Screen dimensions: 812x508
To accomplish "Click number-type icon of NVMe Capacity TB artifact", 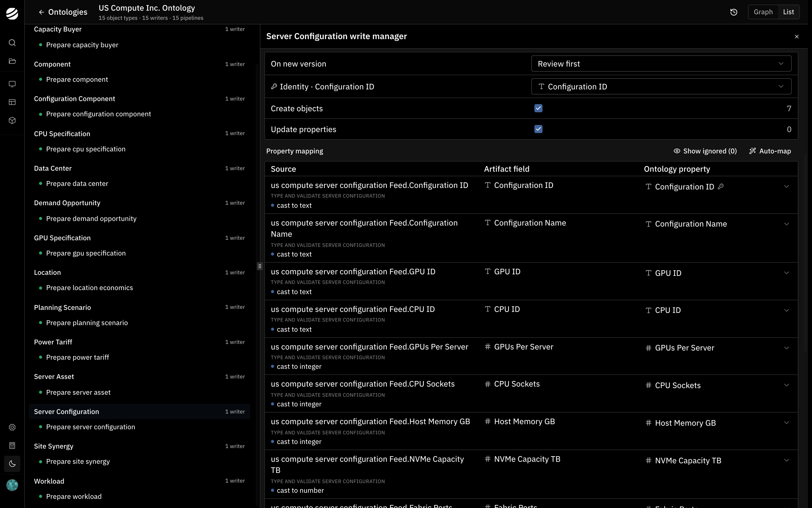I will 487,459.
